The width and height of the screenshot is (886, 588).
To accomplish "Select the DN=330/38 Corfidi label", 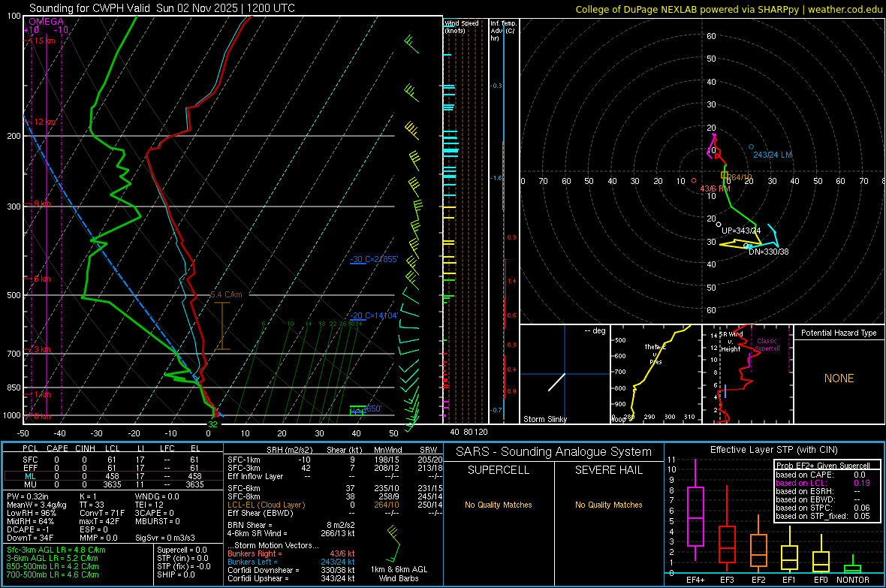I will click(768, 252).
